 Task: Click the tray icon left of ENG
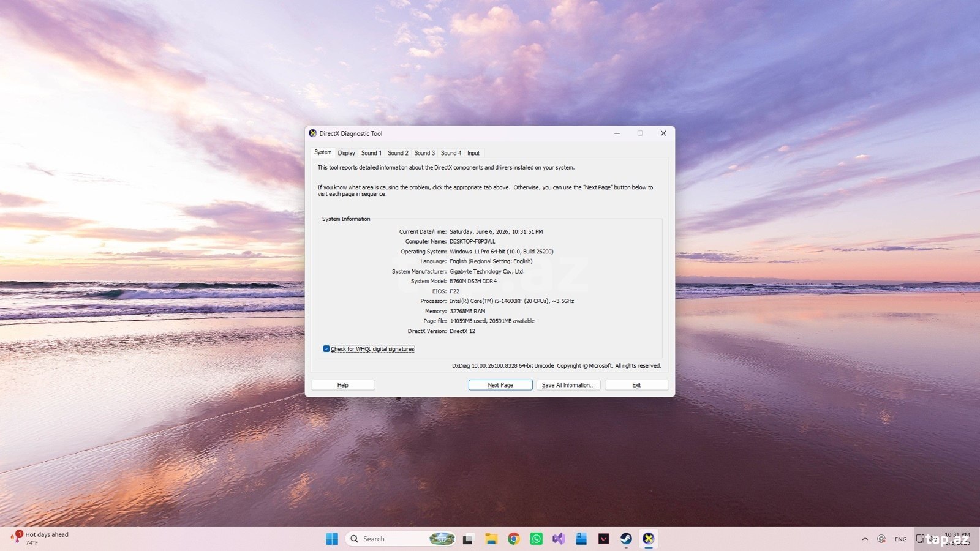881,539
